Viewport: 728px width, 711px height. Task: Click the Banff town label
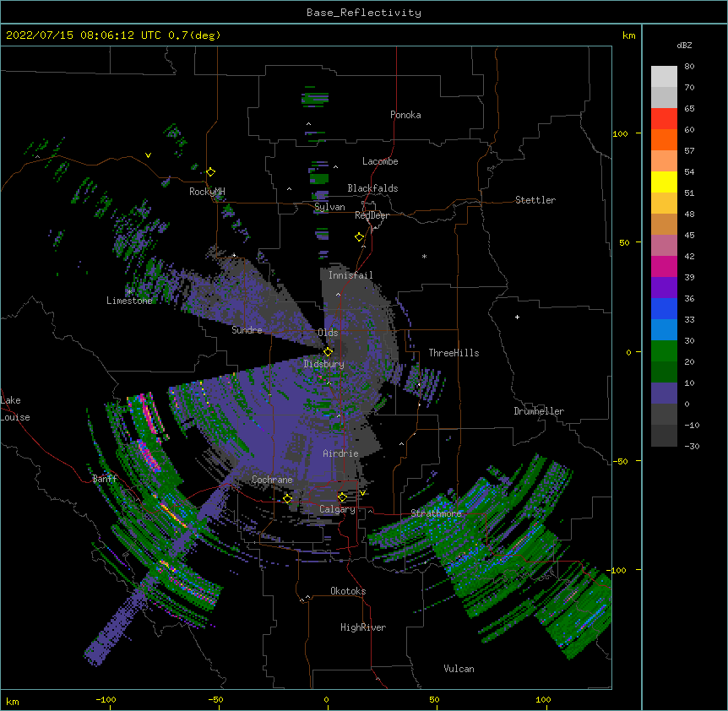click(x=105, y=479)
